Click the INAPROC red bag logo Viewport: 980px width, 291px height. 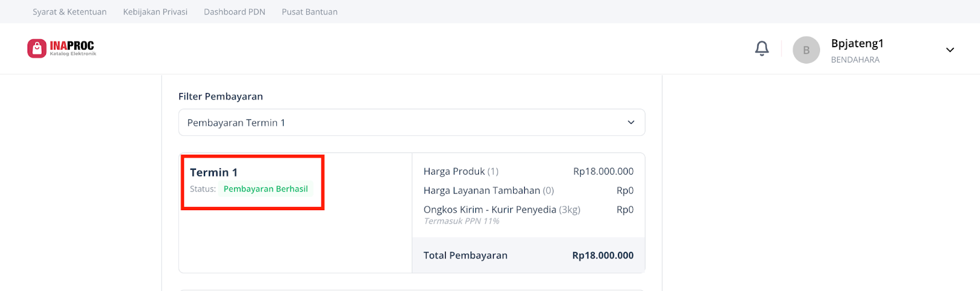point(37,48)
